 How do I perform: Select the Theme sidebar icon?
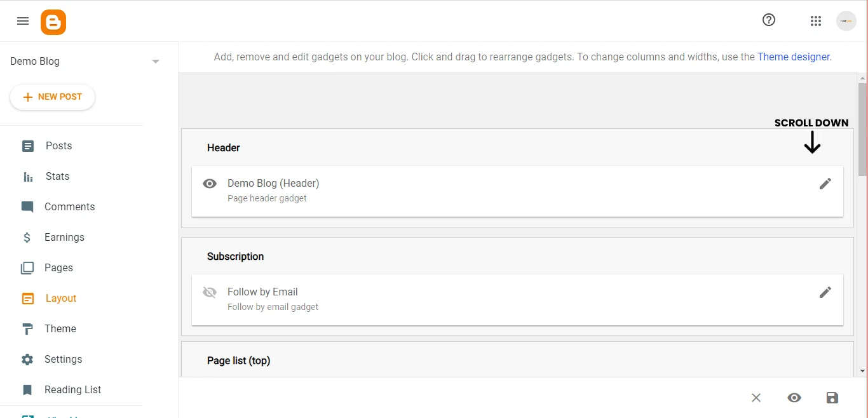pos(28,328)
